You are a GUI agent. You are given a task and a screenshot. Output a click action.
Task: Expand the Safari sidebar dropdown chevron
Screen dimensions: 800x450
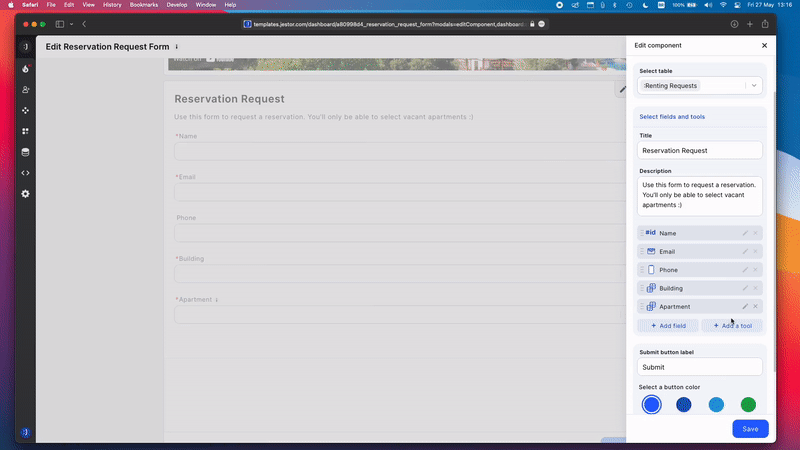[x=71, y=24]
